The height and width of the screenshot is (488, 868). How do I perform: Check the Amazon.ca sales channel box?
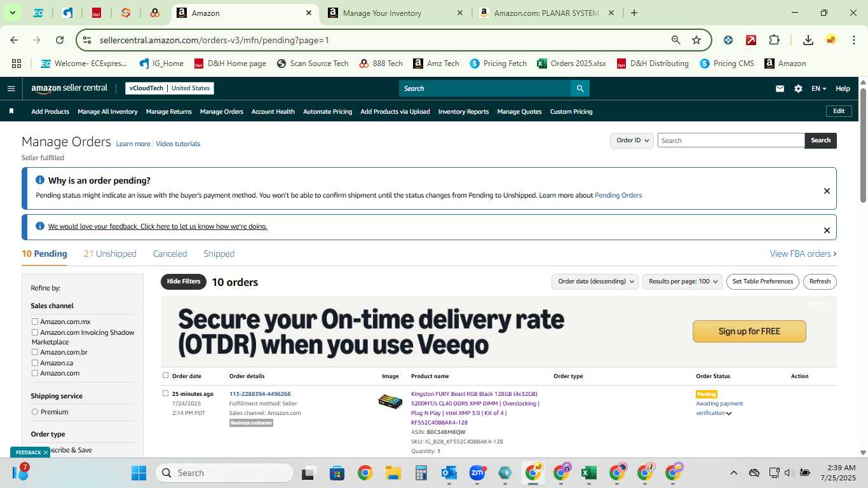pyautogui.click(x=35, y=363)
